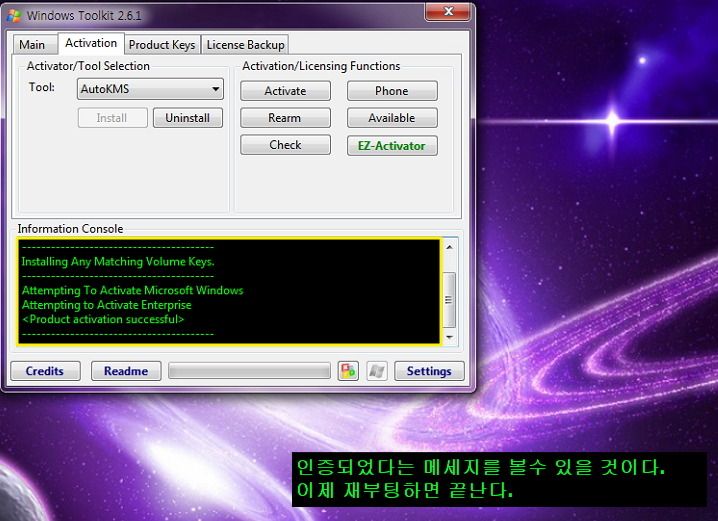
Task: Click the Windows flag icon button
Action: point(377,371)
